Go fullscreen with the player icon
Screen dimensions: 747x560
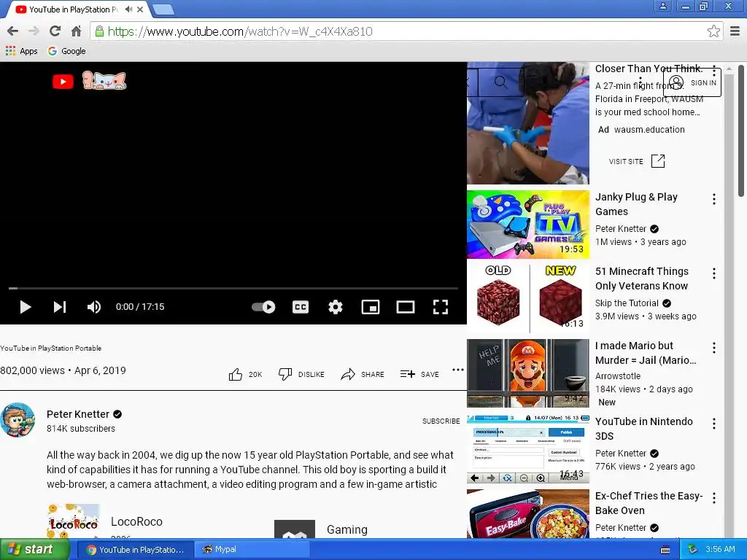(440, 307)
